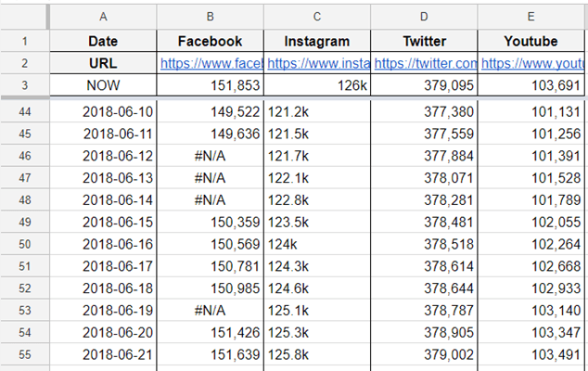Select row 44 header
This screenshot has height=371, width=588.
23,111
